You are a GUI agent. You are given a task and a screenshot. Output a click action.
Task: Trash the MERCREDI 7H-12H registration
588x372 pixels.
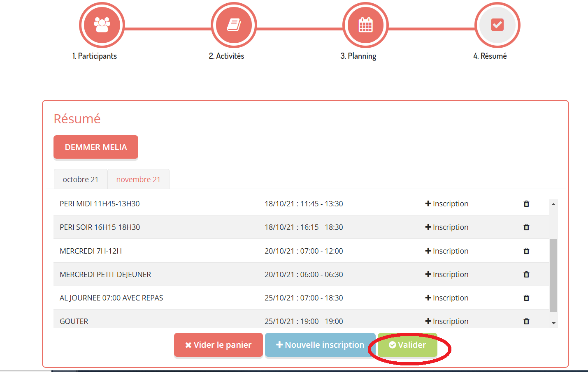coord(526,251)
